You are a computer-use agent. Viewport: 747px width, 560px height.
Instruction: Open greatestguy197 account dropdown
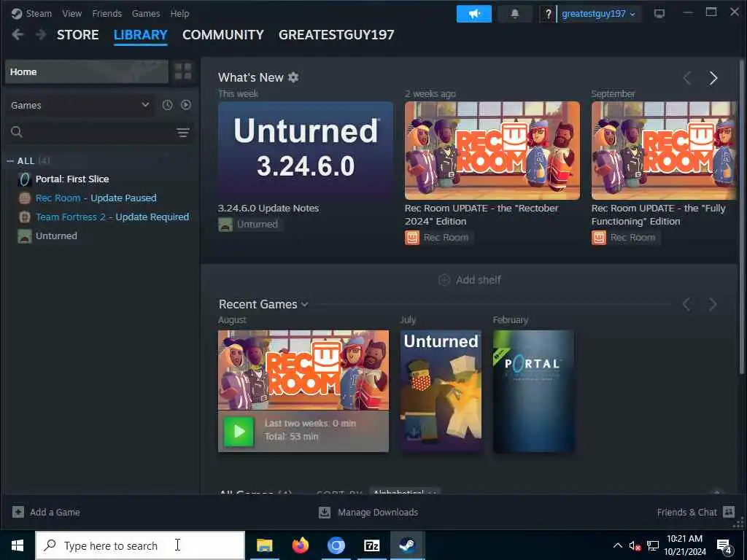[598, 14]
